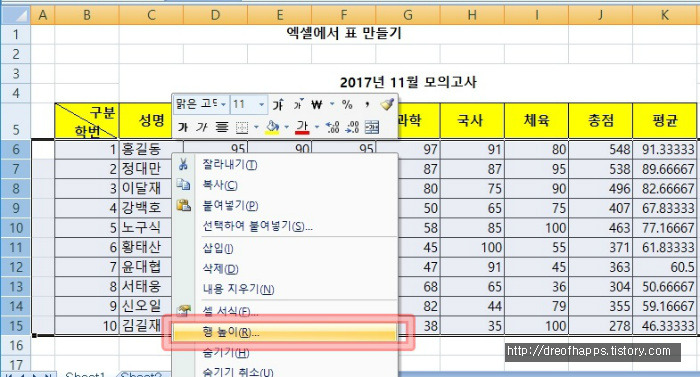Select the 국사 header cell
This screenshot has height=377, width=700.
(472, 121)
